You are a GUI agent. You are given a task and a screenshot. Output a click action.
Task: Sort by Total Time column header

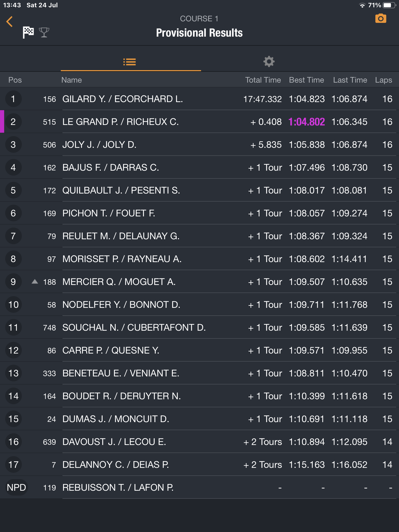263,80
